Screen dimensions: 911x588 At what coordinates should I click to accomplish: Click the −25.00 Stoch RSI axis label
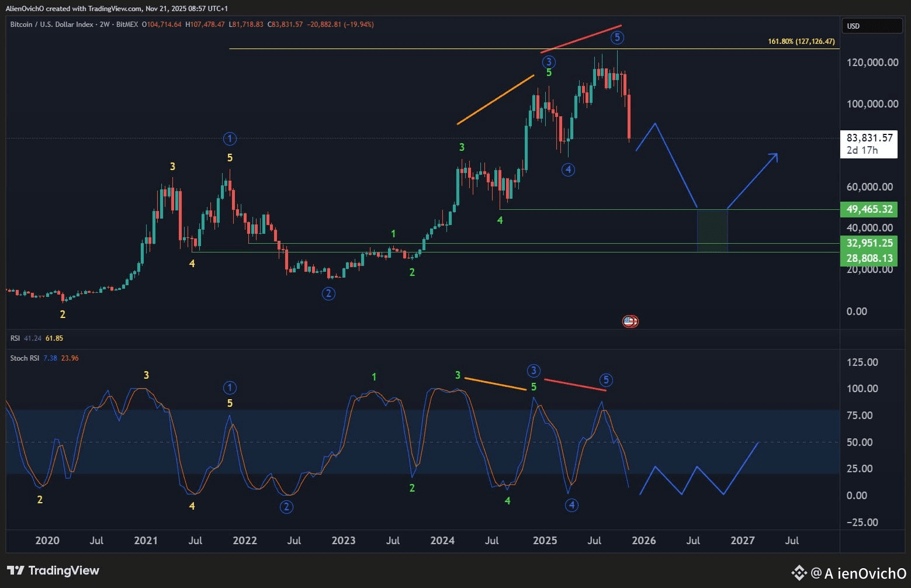862,523
